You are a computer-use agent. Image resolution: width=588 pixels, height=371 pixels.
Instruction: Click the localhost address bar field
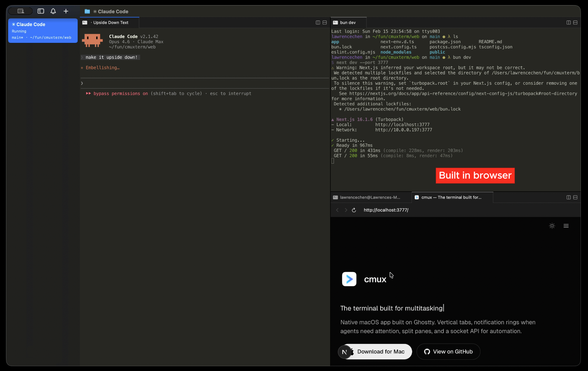tap(386, 210)
